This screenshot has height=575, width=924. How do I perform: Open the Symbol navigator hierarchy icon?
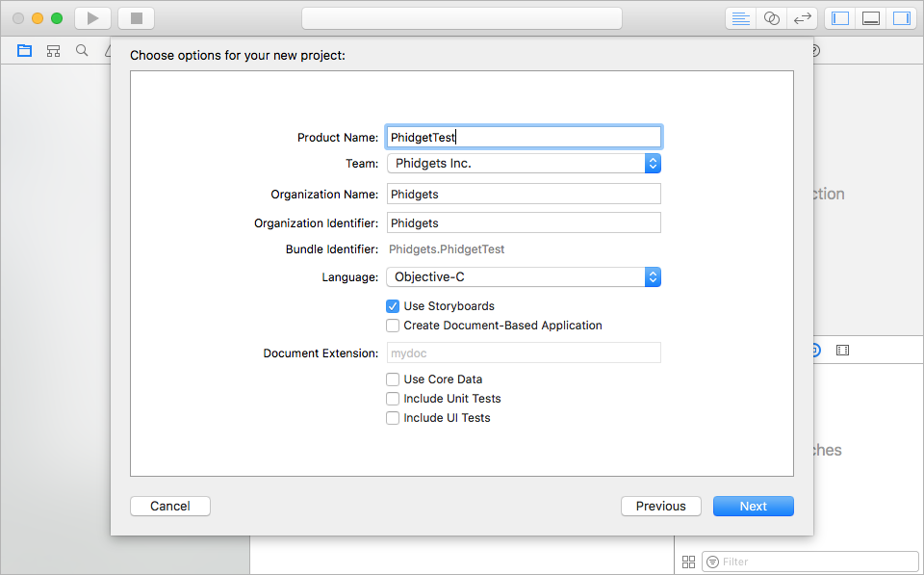[x=53, y=51]
